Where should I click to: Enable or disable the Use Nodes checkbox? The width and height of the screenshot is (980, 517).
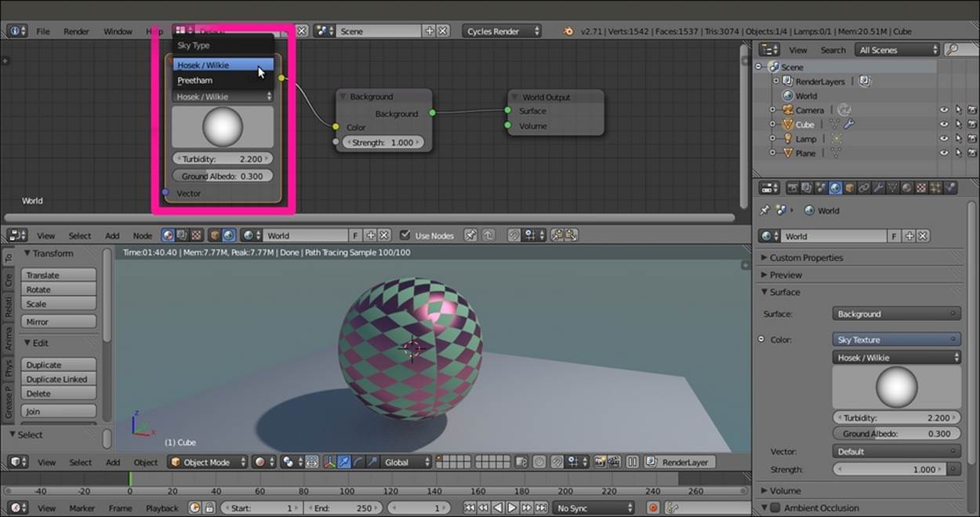click(405, 235)
